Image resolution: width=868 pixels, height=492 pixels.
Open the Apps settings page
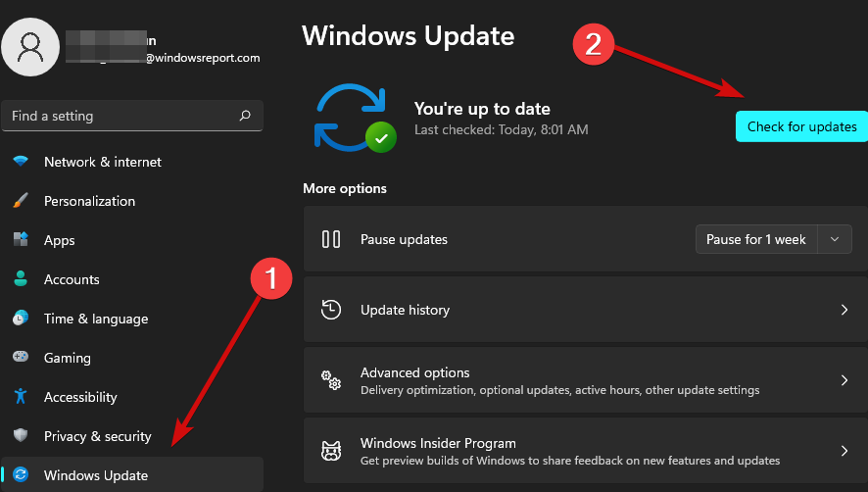coord(131,240)
